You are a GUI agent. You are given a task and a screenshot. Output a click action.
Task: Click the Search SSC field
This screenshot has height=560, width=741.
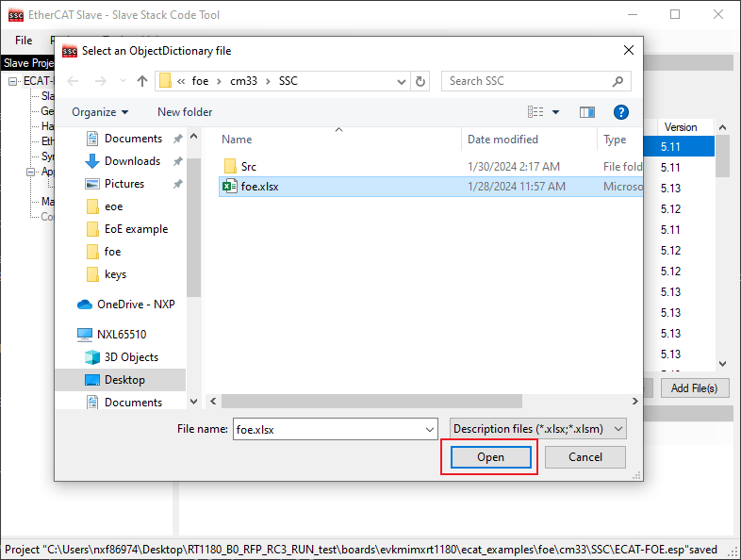click(528, 81)
